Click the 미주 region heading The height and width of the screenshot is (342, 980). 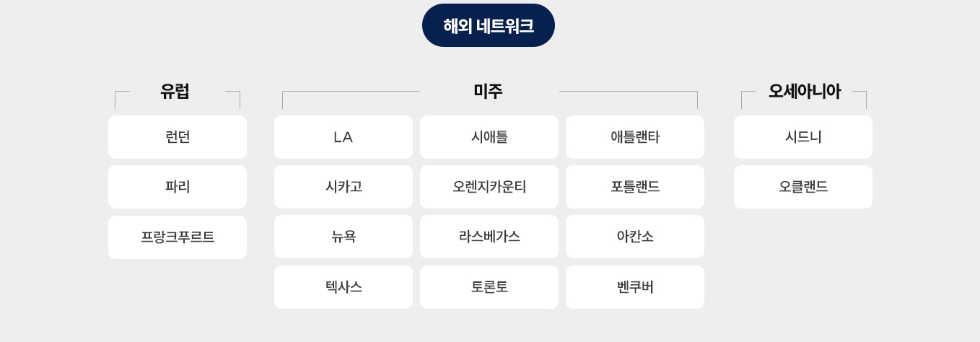[489, 92]
